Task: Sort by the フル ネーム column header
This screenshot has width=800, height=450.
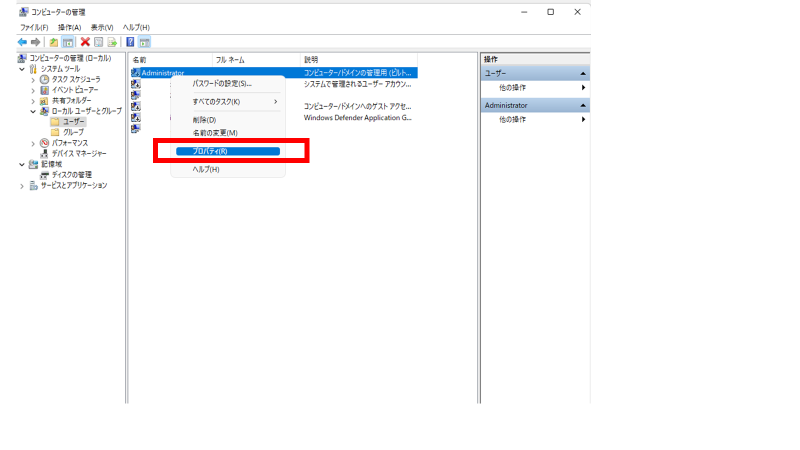Action: tap(256, 60)
